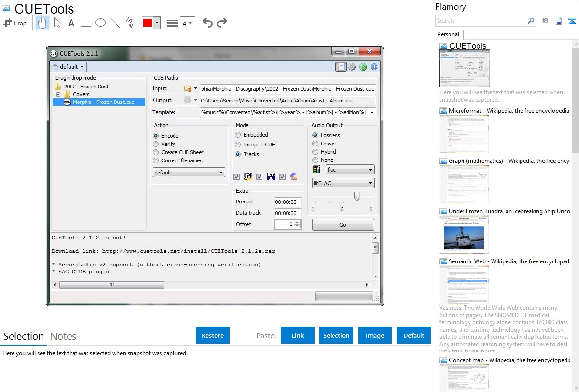579x392 pixels.
Task: Open the Concept map snapshot title
Action: (x=509, y=360)
